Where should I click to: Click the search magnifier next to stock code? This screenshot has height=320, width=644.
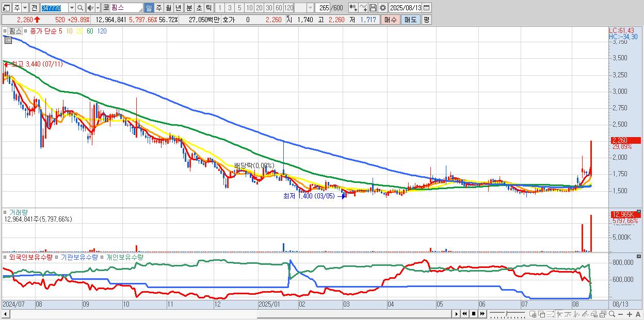[x=80, y=8]
